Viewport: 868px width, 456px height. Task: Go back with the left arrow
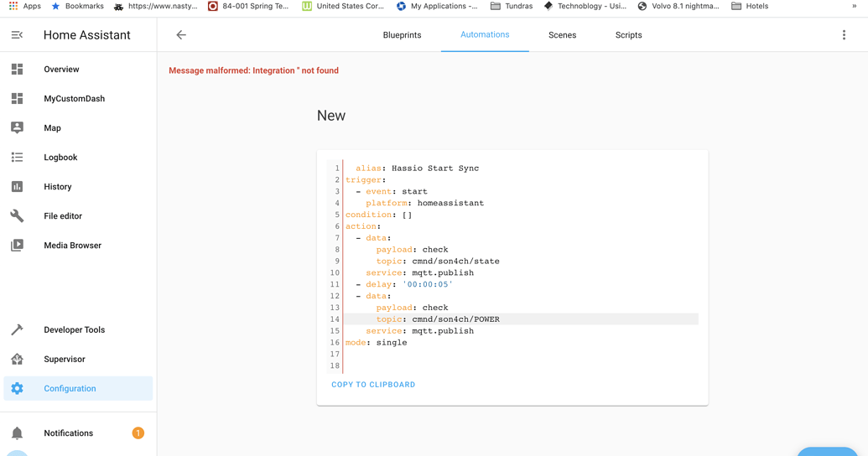[181, 35]
